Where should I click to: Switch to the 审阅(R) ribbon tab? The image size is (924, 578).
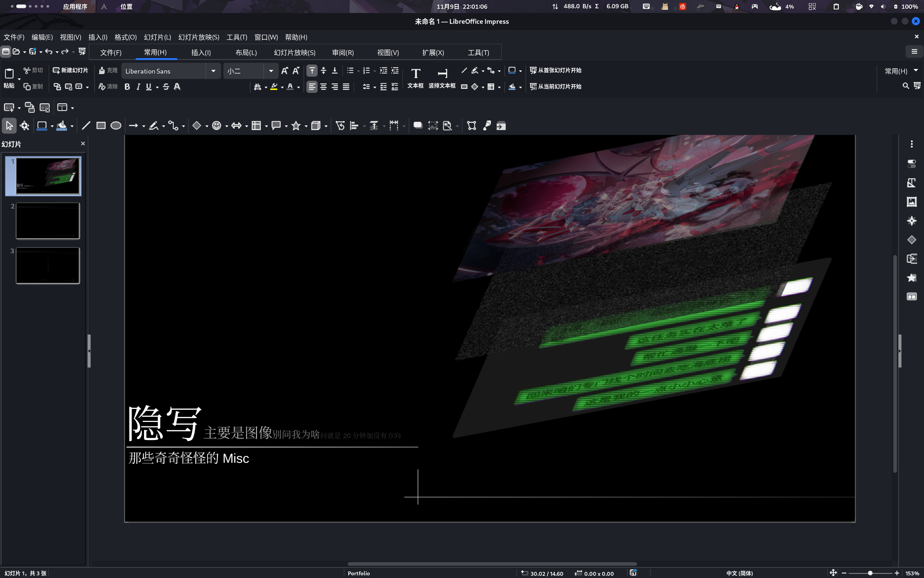pyautogui.click(x=343, y=53)
